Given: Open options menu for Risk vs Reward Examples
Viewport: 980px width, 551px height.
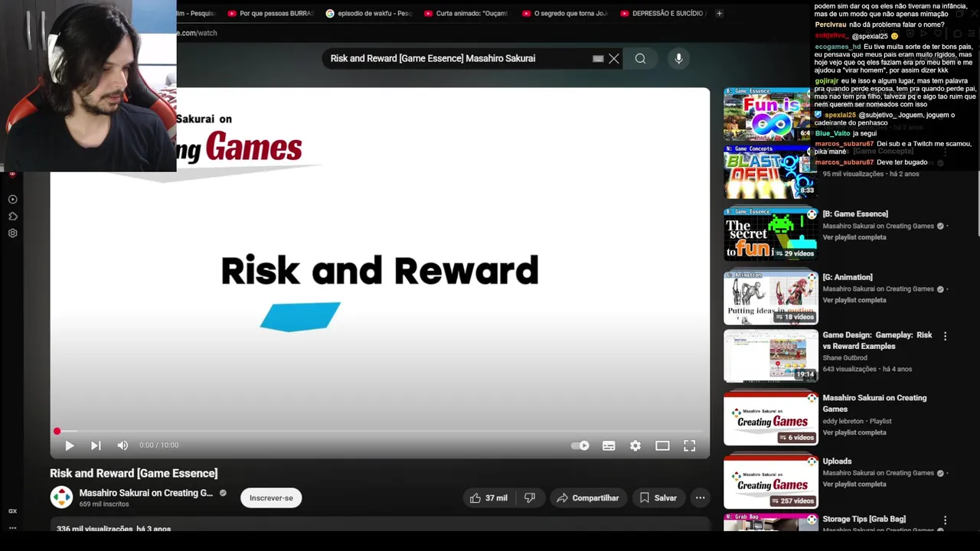Looking at the screenshot, I should tap(945, 336).
